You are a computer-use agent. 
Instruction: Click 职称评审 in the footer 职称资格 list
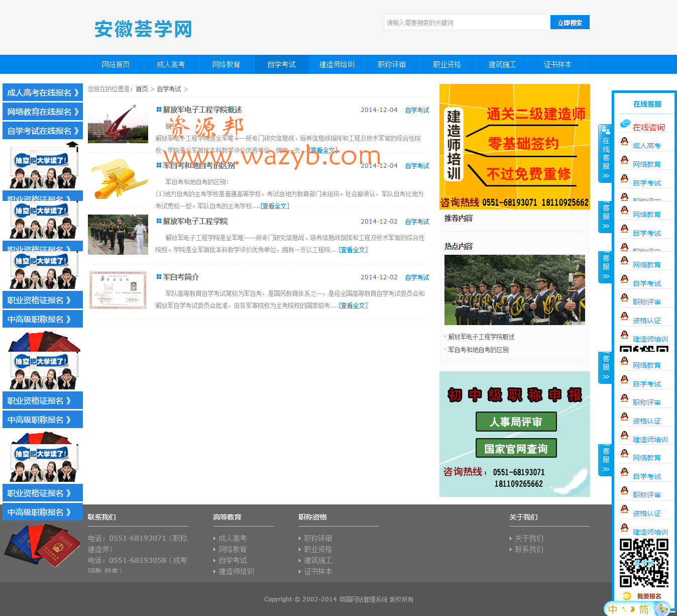tap(318, 538)
